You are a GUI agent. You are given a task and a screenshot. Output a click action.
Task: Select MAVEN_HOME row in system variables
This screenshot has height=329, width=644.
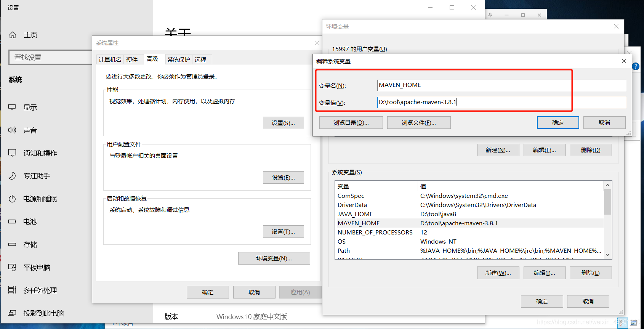click(x=469, y=223)
